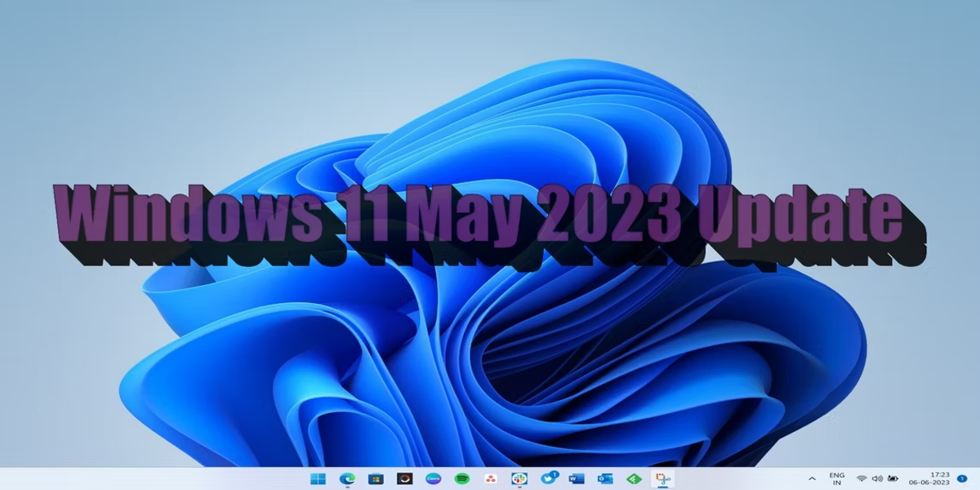Launch Microsoft Word from the taskbar
Screen dimensions: 980x490
(x=577, y=479)
